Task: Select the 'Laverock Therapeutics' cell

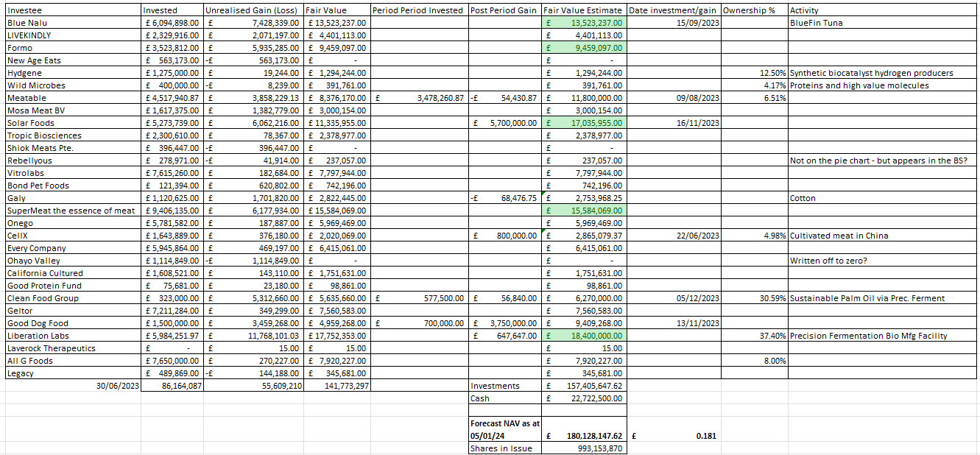Action: tap(73, 348)
